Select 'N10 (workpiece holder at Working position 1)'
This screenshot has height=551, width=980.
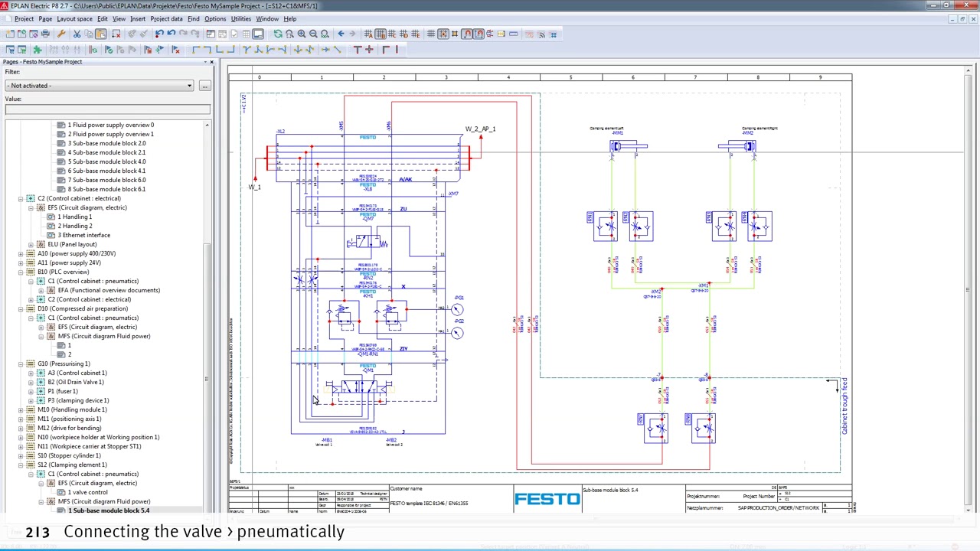98,437
